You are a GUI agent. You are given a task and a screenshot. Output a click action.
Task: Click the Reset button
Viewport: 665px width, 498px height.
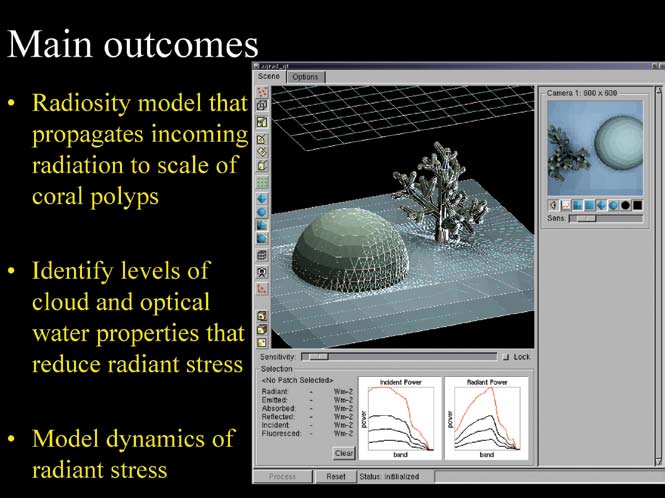click(336, 477)
